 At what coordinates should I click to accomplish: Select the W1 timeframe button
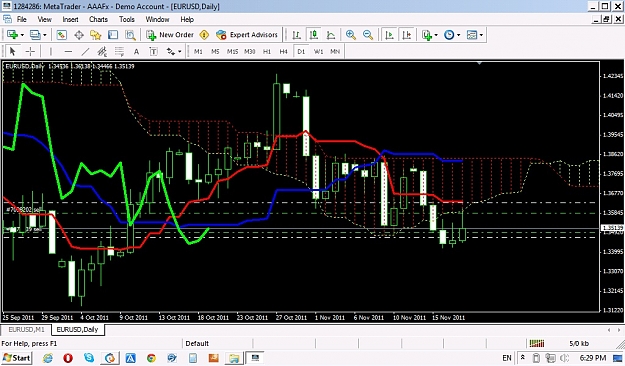tap(318, 51)
